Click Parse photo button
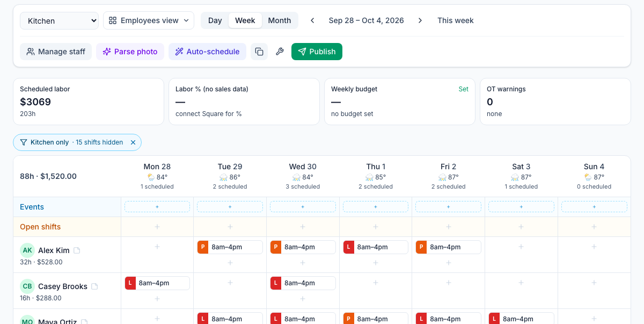The image size is (644, 324). pos(130,52)
